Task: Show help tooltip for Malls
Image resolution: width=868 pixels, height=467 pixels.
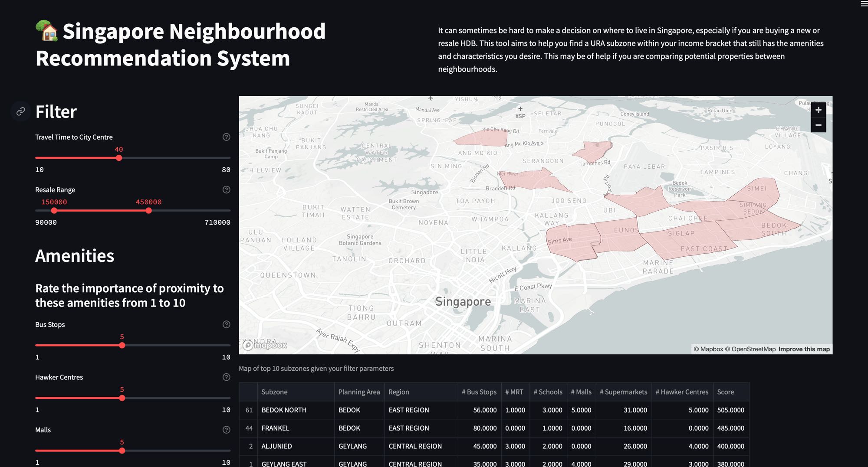Action: point(226,430)
